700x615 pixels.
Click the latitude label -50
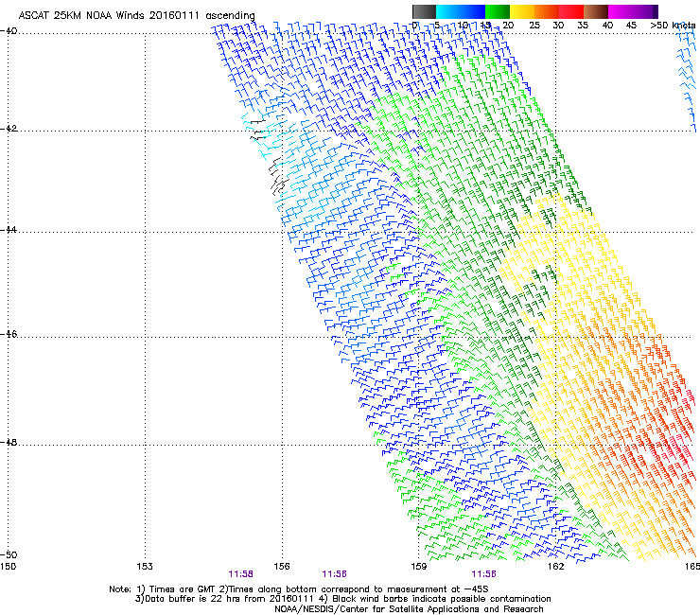(x=9, y=554)
